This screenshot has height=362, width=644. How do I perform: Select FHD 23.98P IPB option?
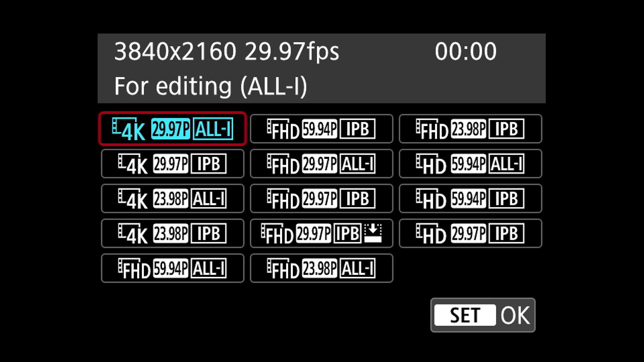click(x=470, y=129)
